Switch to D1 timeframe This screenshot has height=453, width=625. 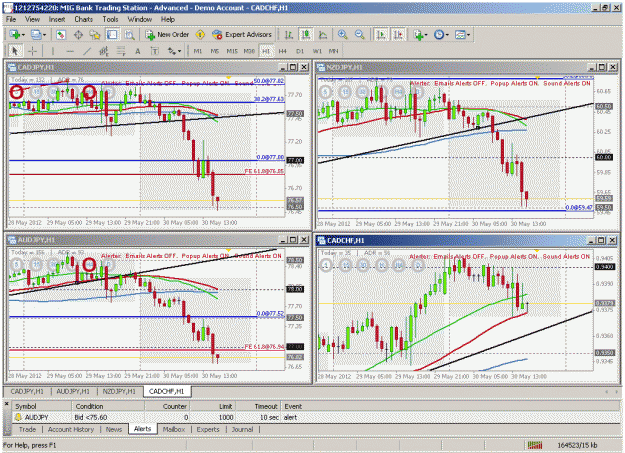click(x=300, y=51)
